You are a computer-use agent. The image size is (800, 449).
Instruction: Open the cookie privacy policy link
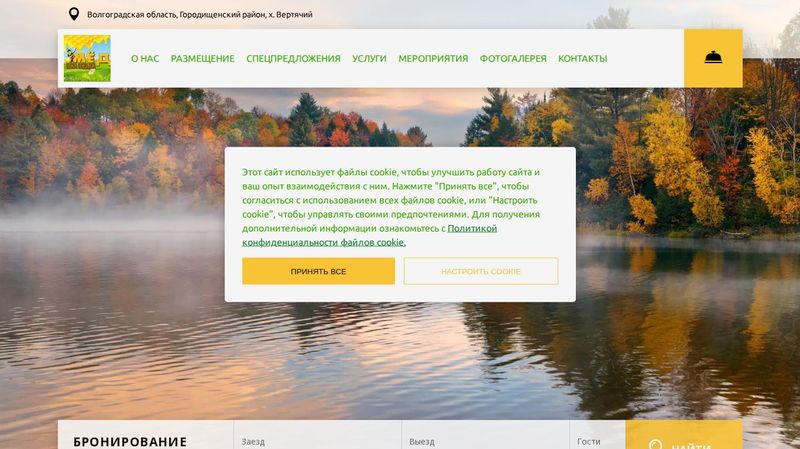(x=369, y=235)
